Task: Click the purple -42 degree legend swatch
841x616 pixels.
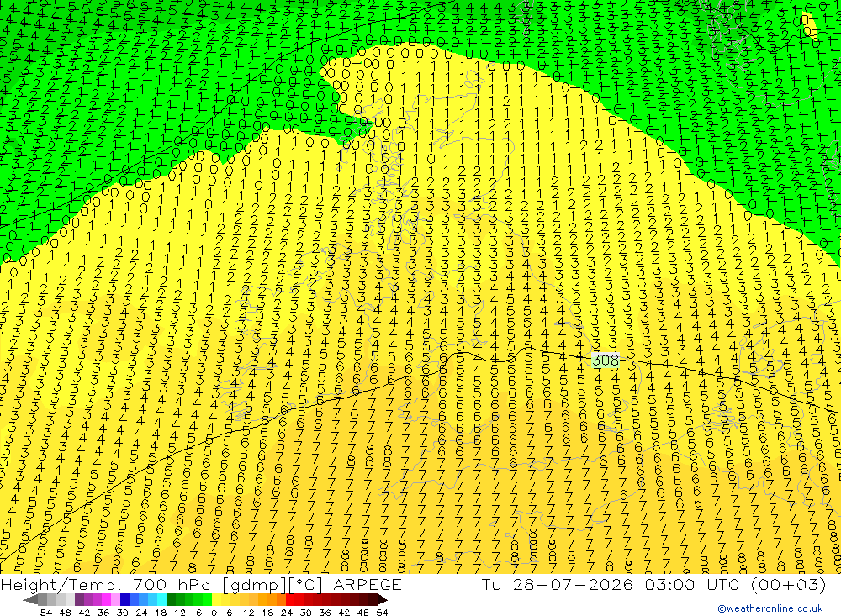Action: click(x=79, y=599)
